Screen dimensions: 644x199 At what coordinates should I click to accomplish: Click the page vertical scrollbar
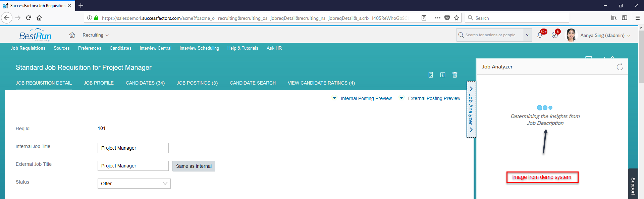(641, 56)
